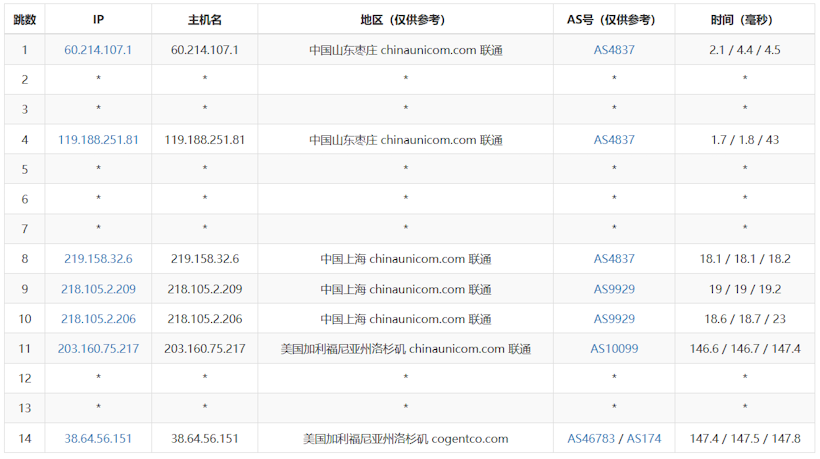Click the 时间（毫秒） column header
The image size is (820, 459).
[744, 19]
